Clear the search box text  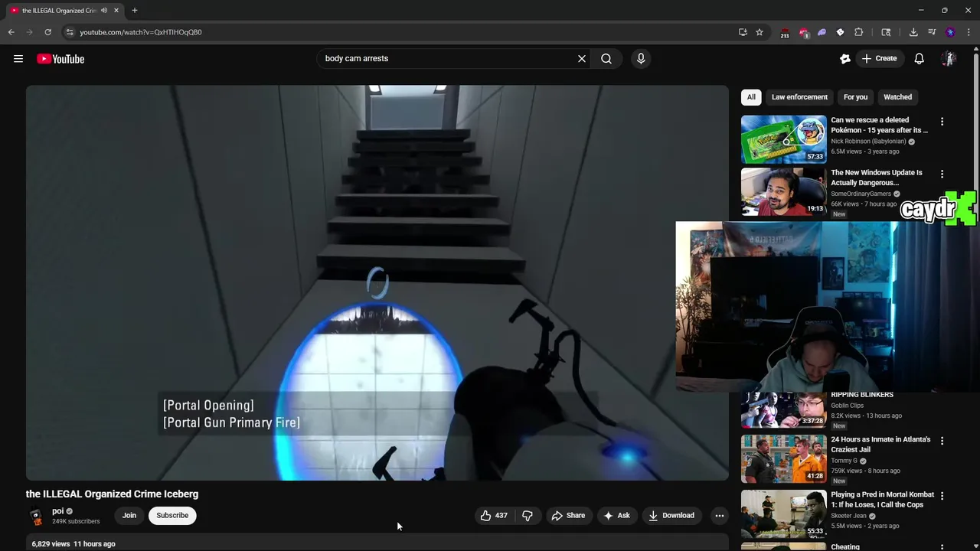tap(582, 58)
